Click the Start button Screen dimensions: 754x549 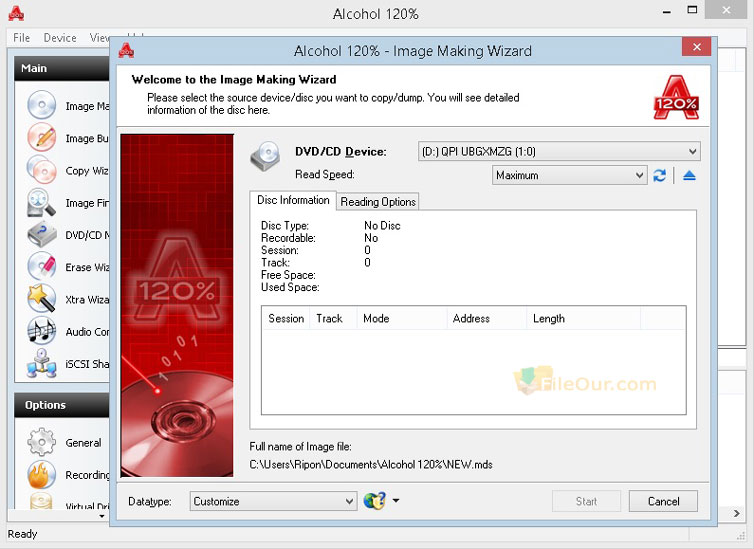click(586, 501)
